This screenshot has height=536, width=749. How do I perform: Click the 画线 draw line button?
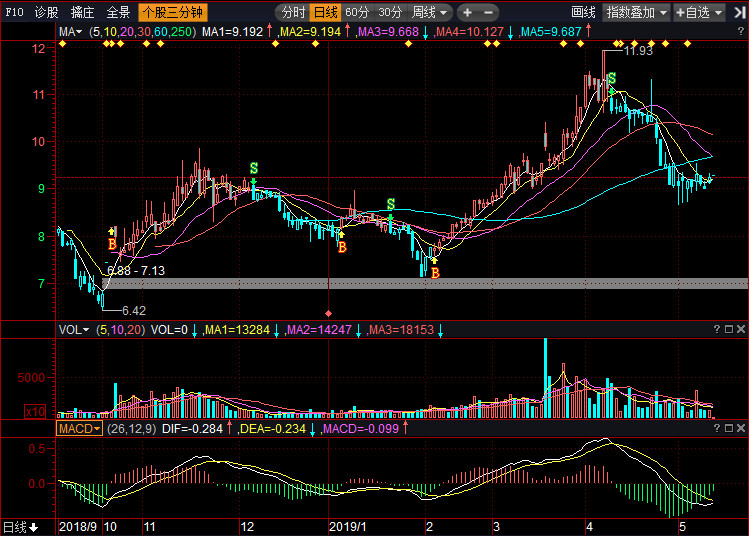[x=583, y=13]
